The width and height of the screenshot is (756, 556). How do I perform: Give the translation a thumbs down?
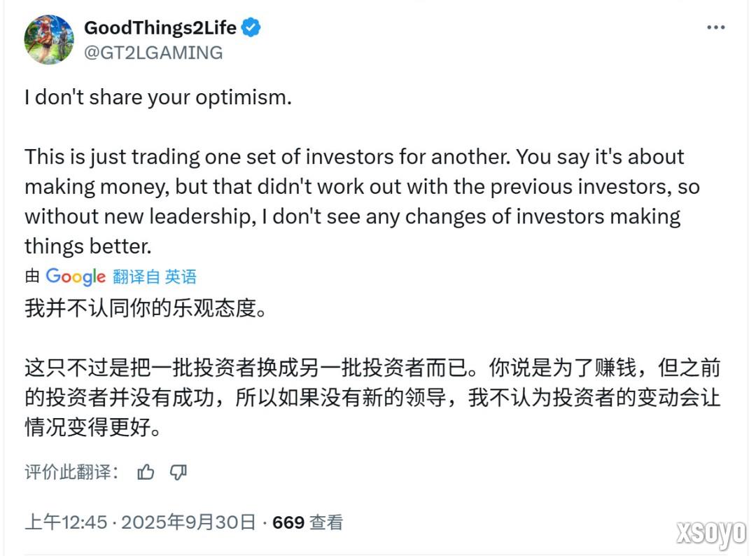(x=178, y=473)
